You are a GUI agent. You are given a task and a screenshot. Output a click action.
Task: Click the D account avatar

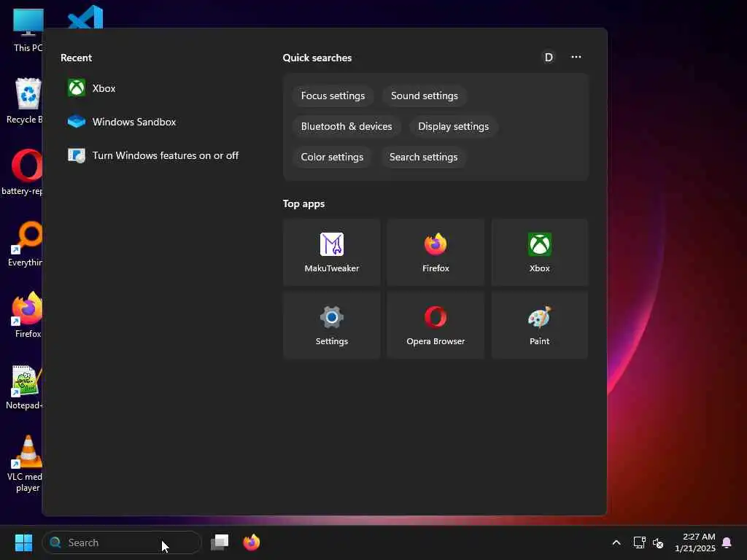(549, 57)
